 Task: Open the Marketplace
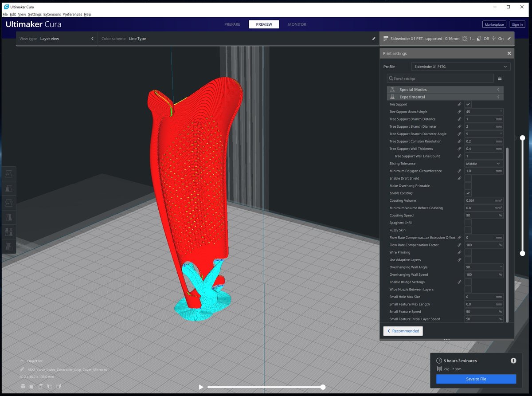494,24
